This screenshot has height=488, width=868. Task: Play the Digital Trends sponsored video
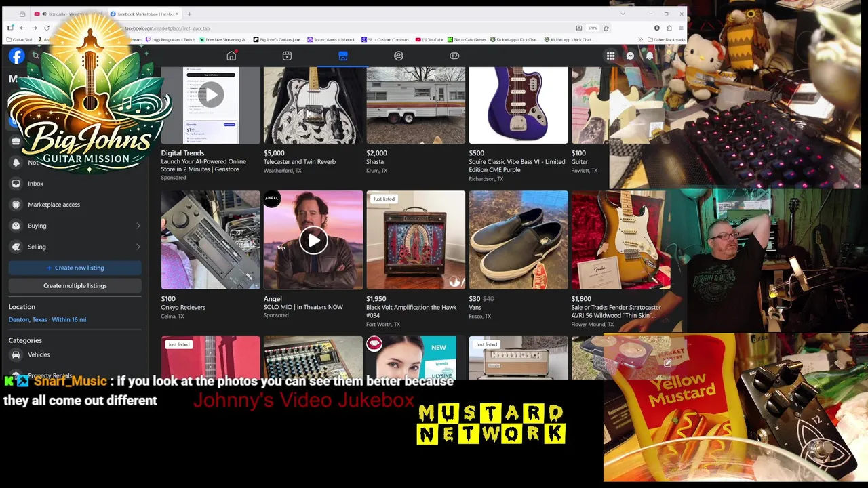pos(211,95)
